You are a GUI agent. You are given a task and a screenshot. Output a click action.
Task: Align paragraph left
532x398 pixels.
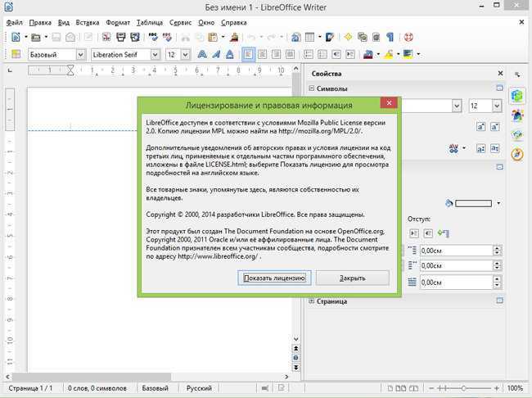click(x=248, y=54)
